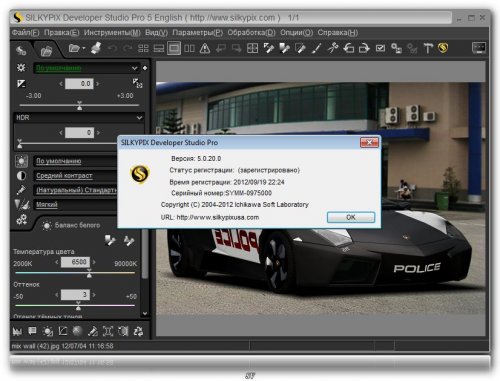Select the contrast half-circle icon
Image resolution: width=500 pixels, height=381 pixels.
(21, 176)
